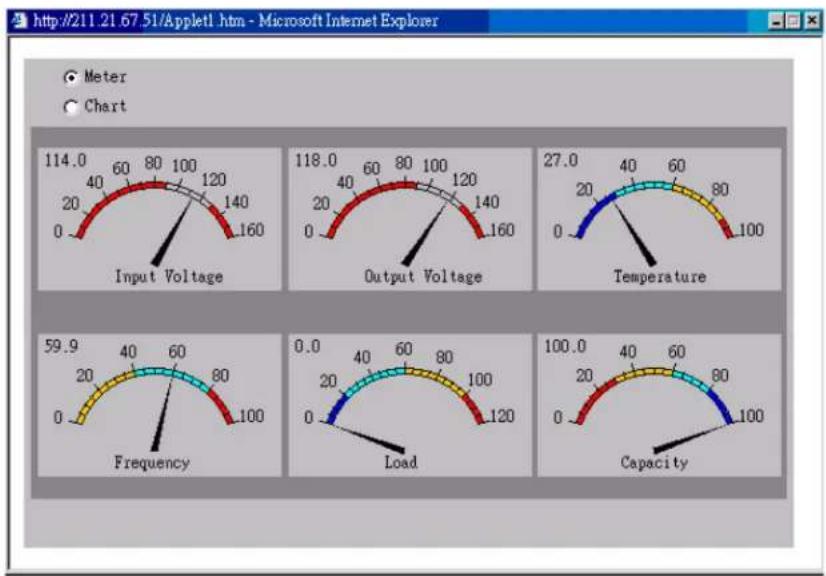Viewport: 826px width, 576px height.
Task: Click the Temperature gauge needle
Action: 636,234
